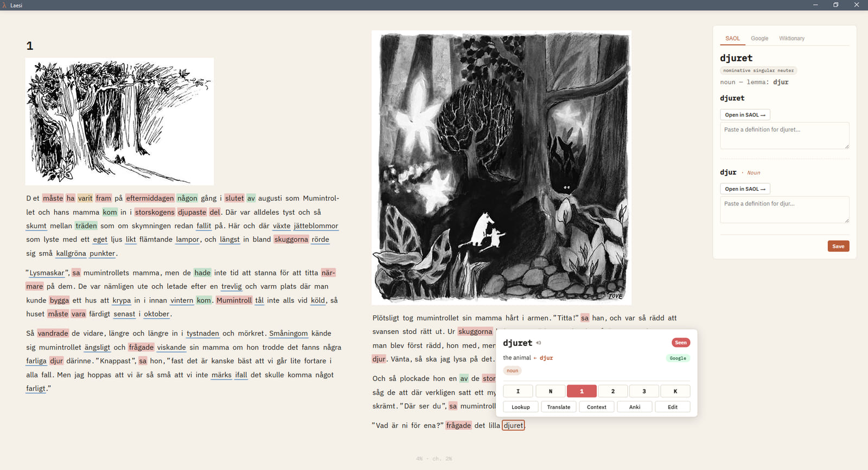The width and height of the screenshot is (868, 470).
Task: Focus the definition field for djuret
Action: tap(784, 136)
